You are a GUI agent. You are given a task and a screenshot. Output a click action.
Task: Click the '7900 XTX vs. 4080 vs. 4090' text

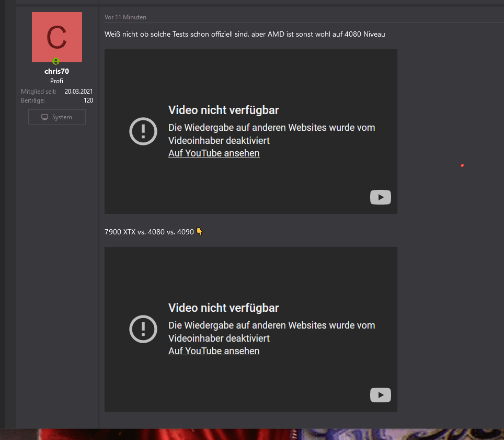(x=149, y=232)
